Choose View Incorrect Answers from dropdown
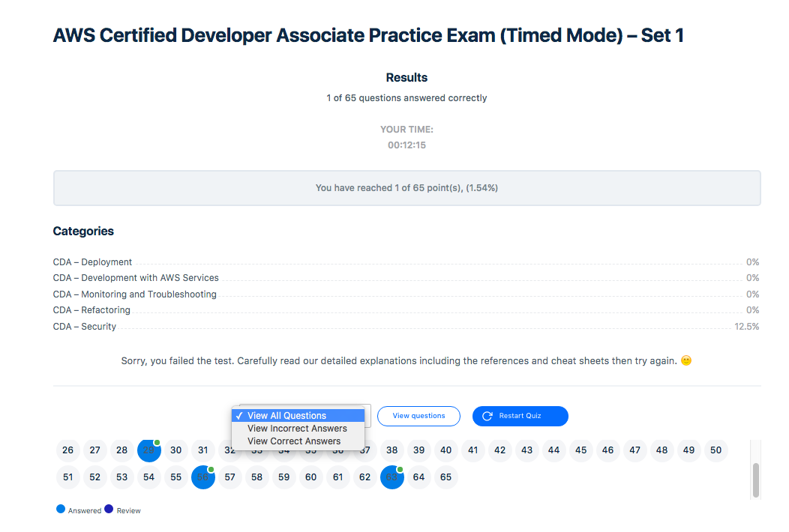Image resolution: width=789 pixels, height=532 pixels. pyautogui.click(x=297, y=429)
